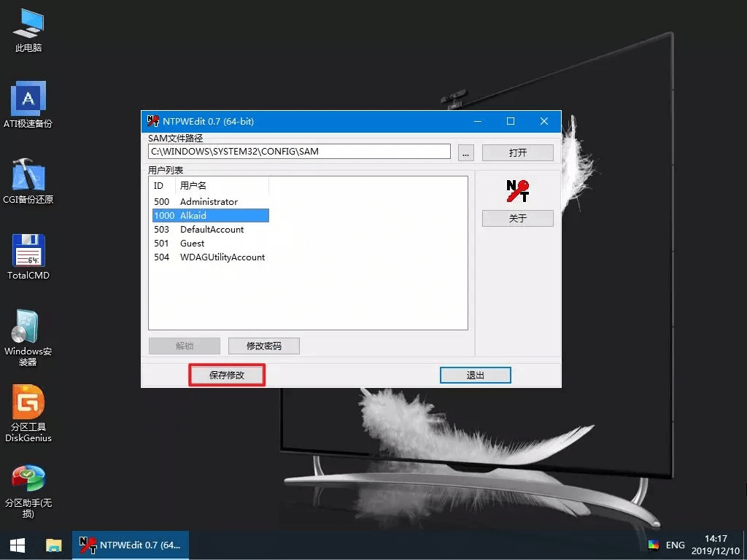Open 分区助手 desktop icon
The height and width of the screenshot is (560, 747).
coord(28,478)
